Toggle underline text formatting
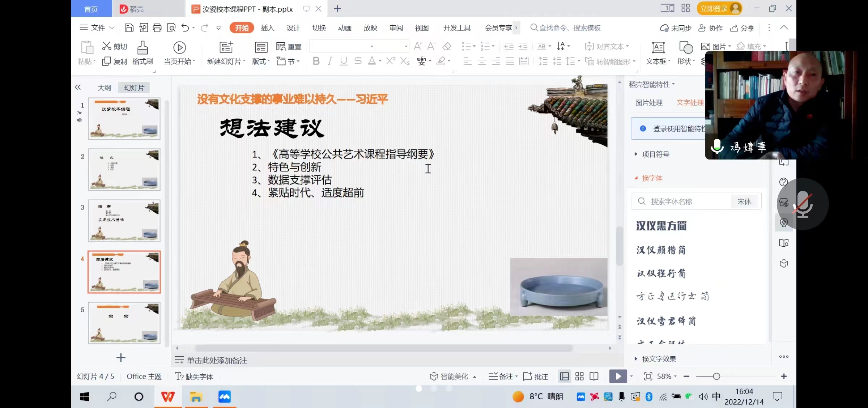 click(344, 61)
